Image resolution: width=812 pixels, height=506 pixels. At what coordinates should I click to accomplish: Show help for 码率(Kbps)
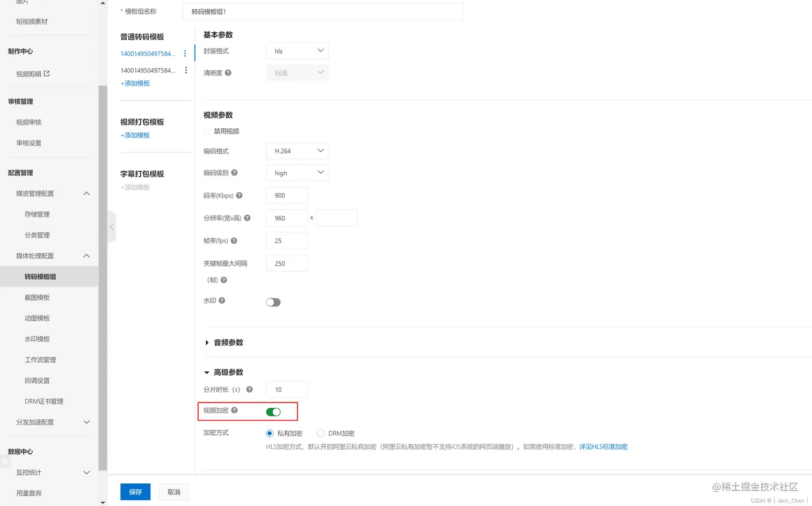tap(240, 195)
